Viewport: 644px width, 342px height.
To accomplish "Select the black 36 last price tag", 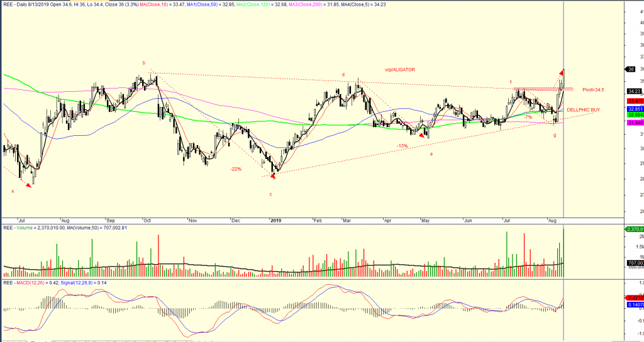I will pos(630,69).
